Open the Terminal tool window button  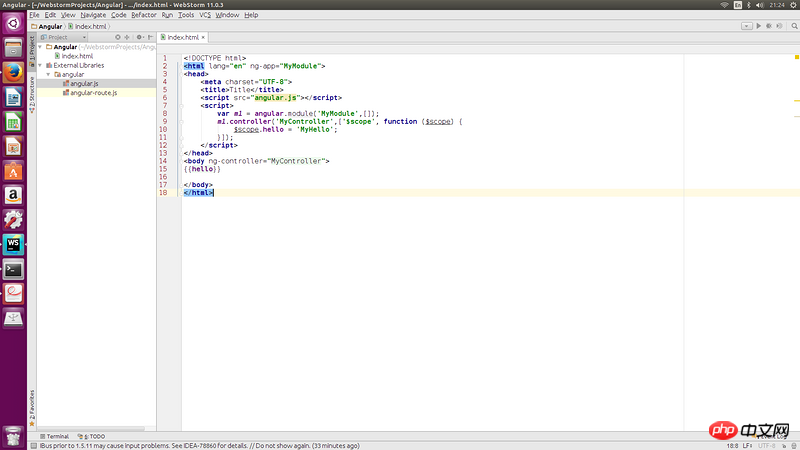55,437
